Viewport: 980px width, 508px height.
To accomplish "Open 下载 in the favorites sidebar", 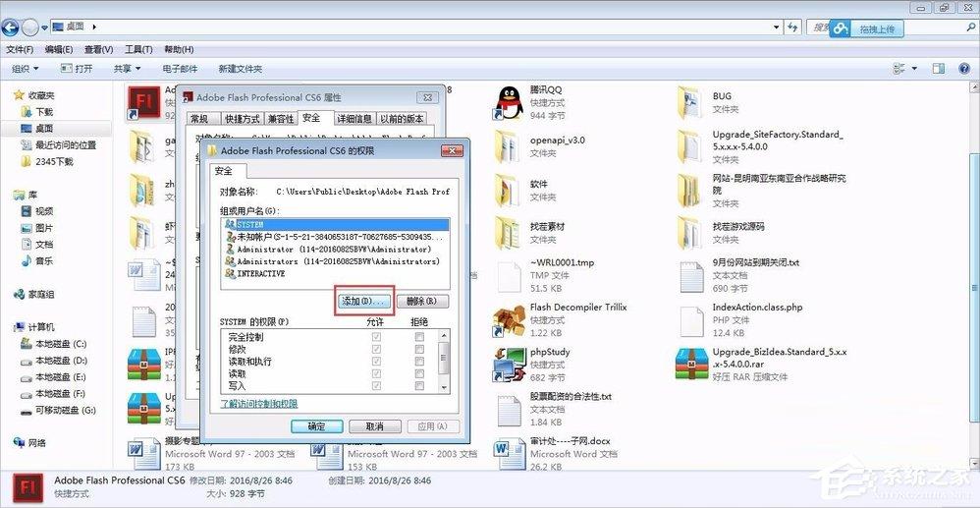I will [x=44, y=112].
